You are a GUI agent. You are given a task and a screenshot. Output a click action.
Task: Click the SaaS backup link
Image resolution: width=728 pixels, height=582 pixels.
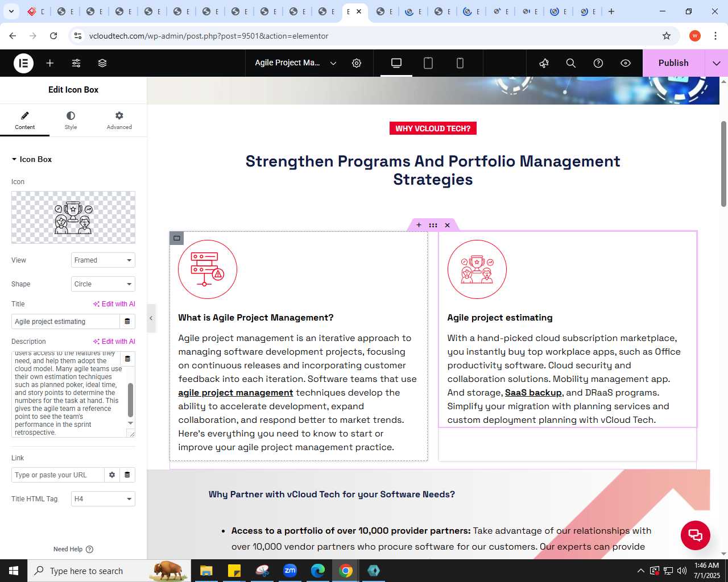pyautogui.click(x=533, y=393)
